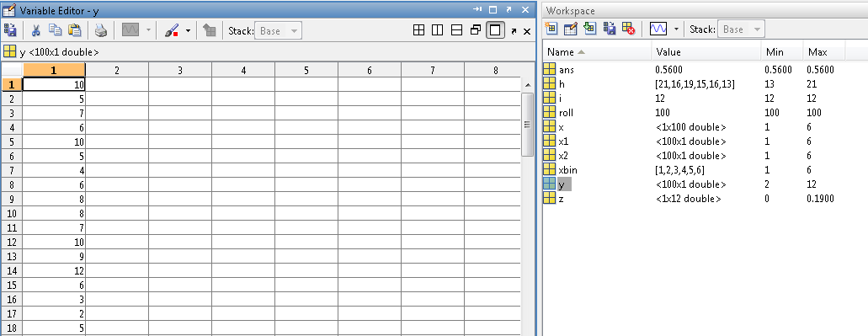The image size is (868, 336).
Task: Maximize document view toggle button
Action: click(495, 30)
